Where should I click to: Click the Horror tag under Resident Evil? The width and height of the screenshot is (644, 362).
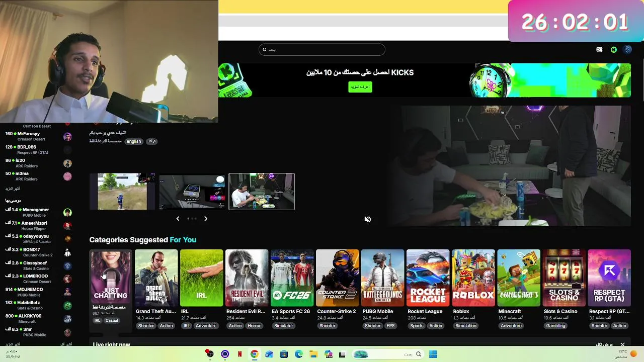(254, 326)
